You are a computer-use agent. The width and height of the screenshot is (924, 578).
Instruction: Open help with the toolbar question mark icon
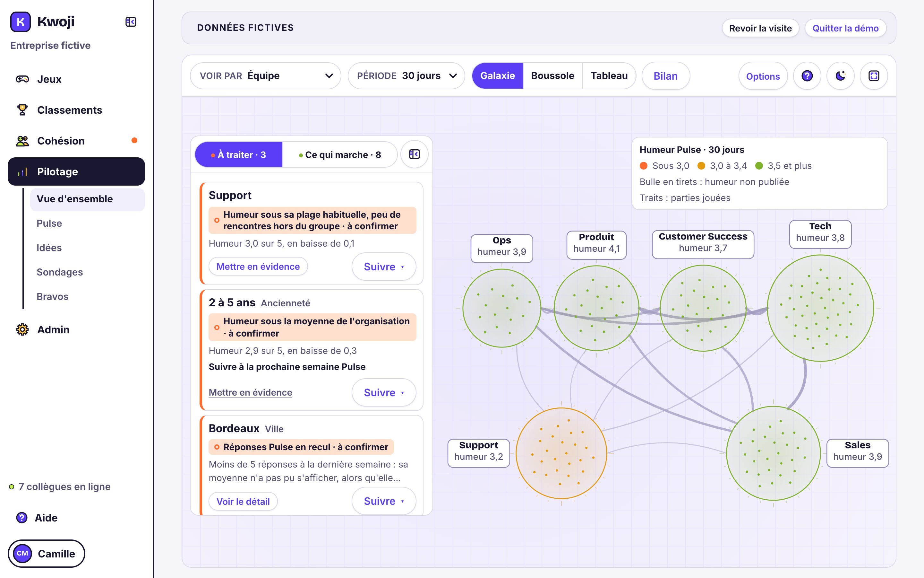pyautogui.click(x=807, y=76)
